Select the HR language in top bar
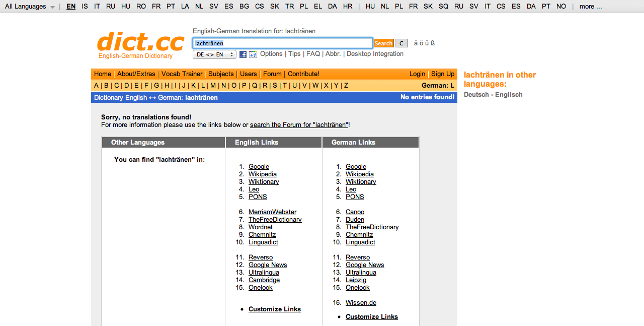The width and height of the screenshot is (644, 326). pyautogui.click(x=348, y=7)
